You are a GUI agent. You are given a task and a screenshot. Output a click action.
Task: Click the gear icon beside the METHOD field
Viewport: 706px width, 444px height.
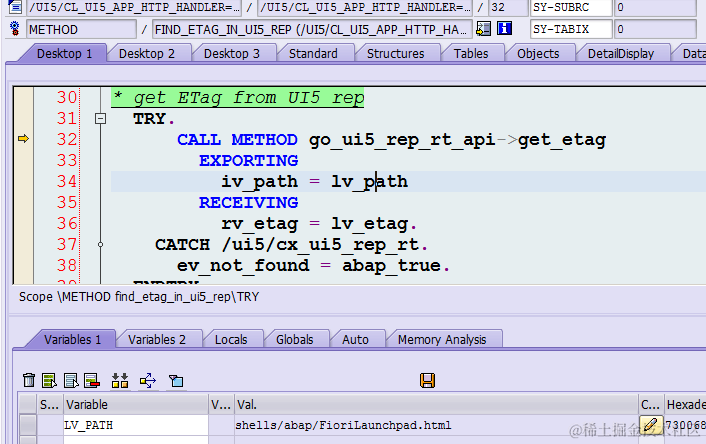(x=14, y=29)
